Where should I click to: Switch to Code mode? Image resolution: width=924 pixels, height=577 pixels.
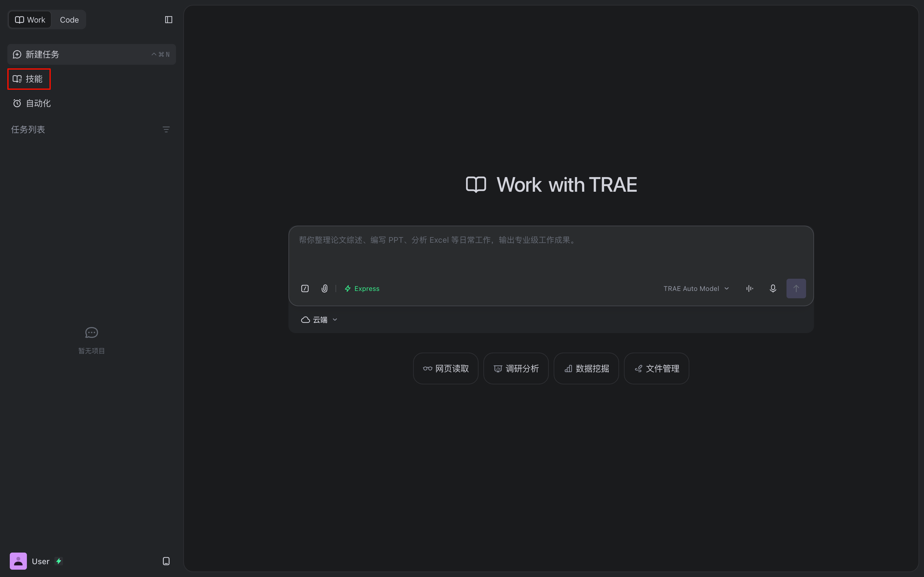(69, 20)
